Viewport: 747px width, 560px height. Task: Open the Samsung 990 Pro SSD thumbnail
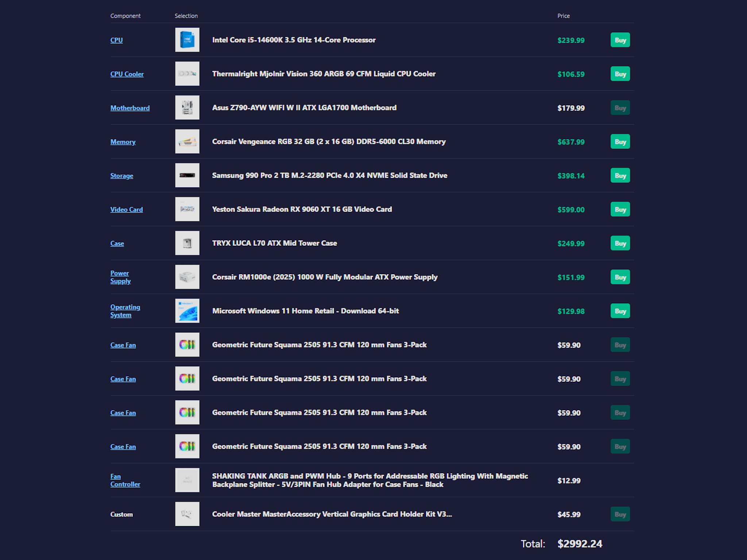tap(187, 175)
